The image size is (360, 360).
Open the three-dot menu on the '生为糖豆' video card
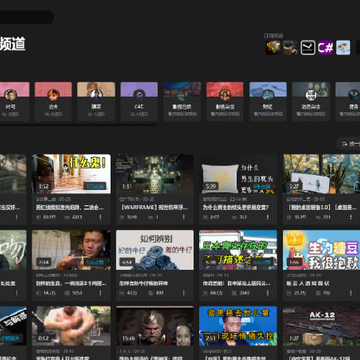[350, 293]
